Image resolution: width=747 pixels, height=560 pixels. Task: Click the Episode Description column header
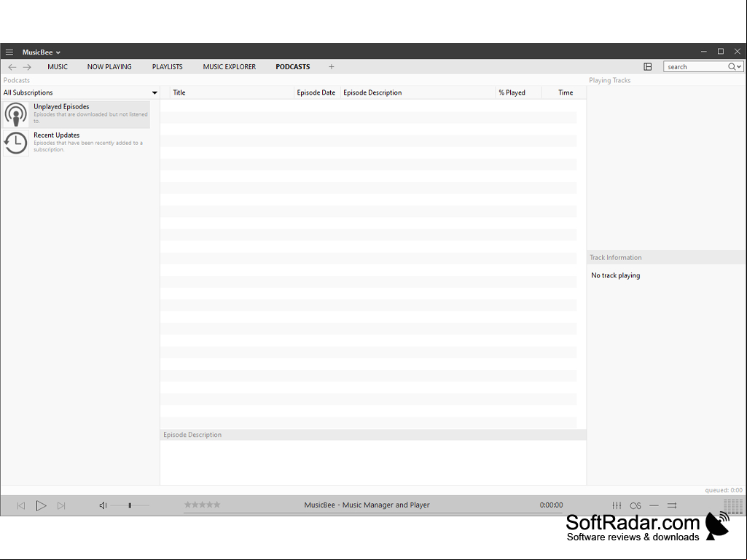418,92
